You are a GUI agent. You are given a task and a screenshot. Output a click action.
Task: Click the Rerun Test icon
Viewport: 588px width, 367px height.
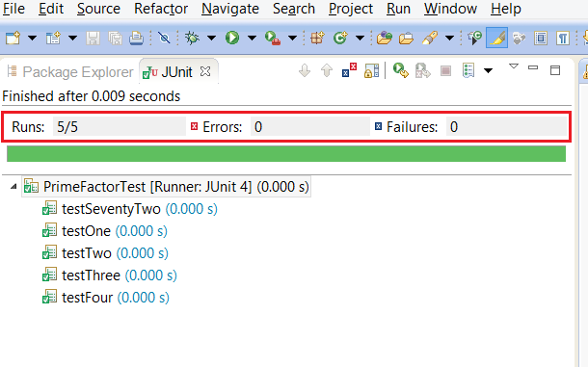click(x=400, y=70)
